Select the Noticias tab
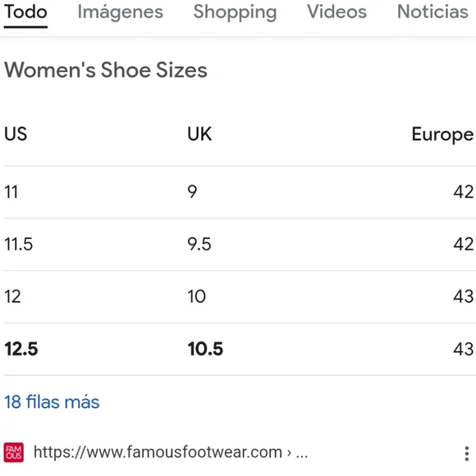The height and width of the screenshot is (476, 476). (x=433, y=11)
